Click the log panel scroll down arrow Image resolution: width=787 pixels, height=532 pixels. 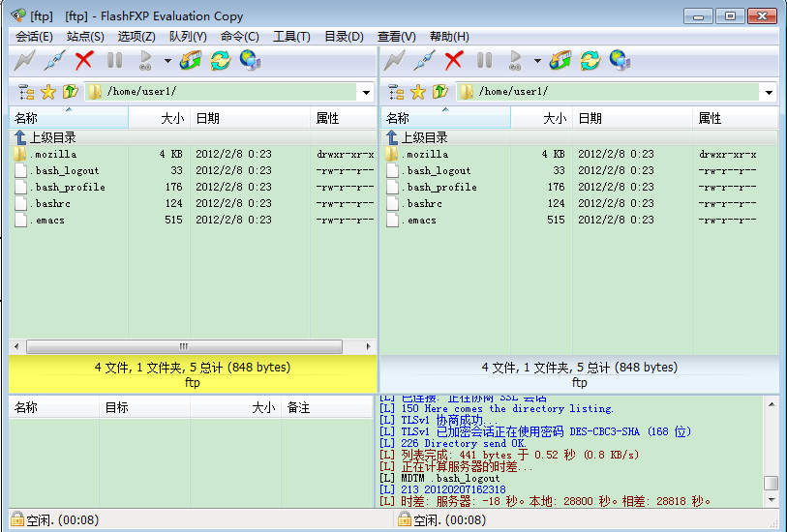pos(771,499)
